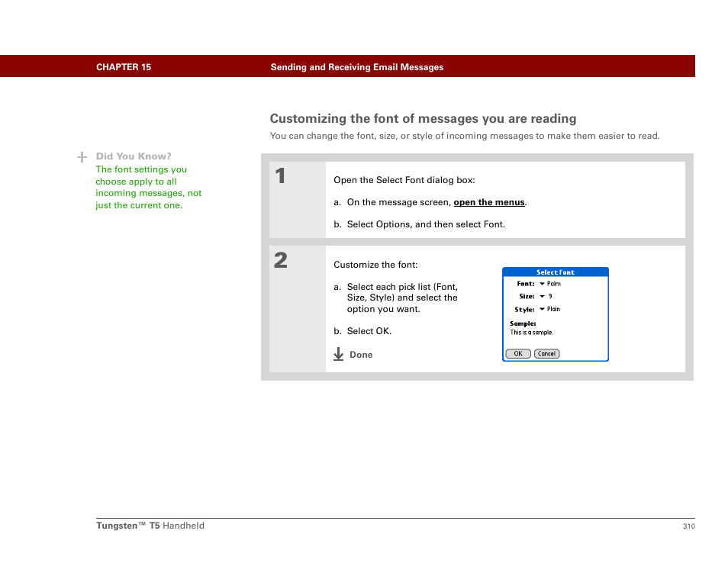This screenshot has width=728, height=563.
Task: Click 'Tungsten T5 Handheld' footer text
Action: [150, 526]
